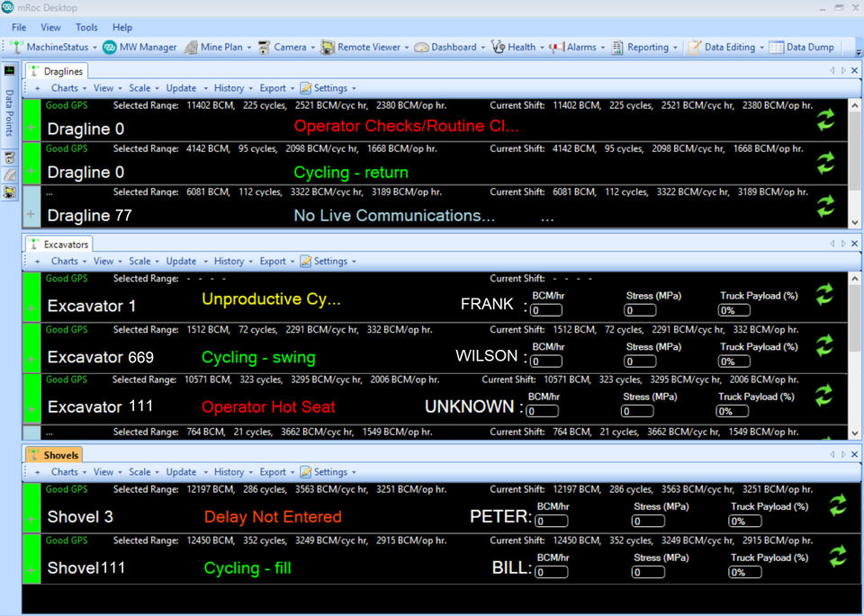Click the add plus button in Draglines toolbar
The image size is (864, 616).
[38, 89]
